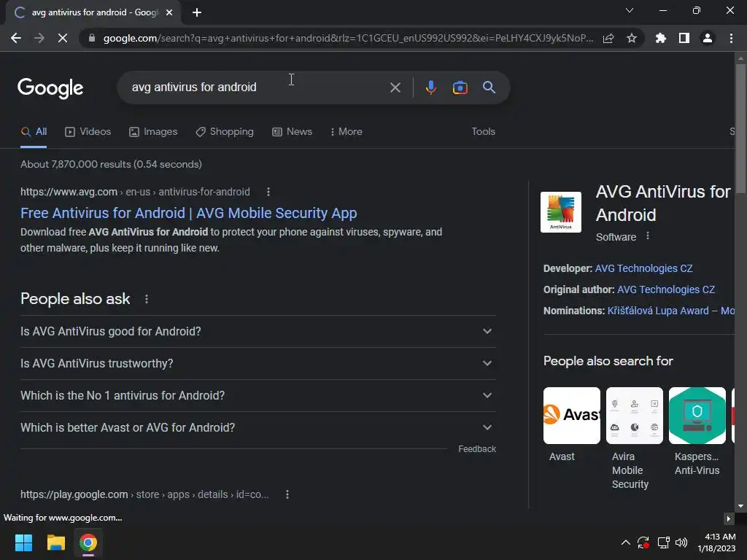
Task: Go back to the previous page
Action: pos(16,38)
